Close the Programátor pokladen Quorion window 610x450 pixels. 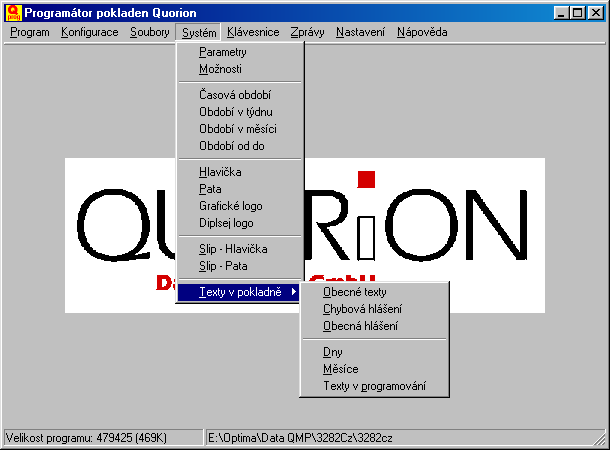(x=596, y=13)
